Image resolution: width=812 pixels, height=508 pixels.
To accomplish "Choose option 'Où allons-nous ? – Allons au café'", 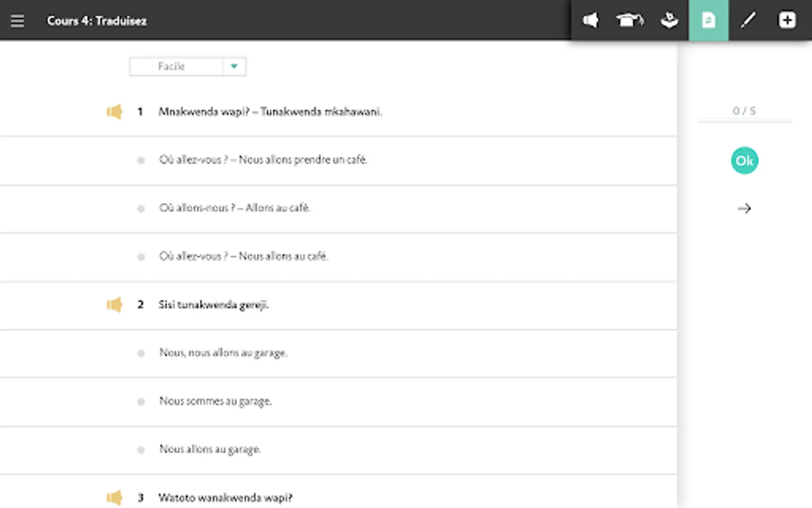I will coord(235,208).
